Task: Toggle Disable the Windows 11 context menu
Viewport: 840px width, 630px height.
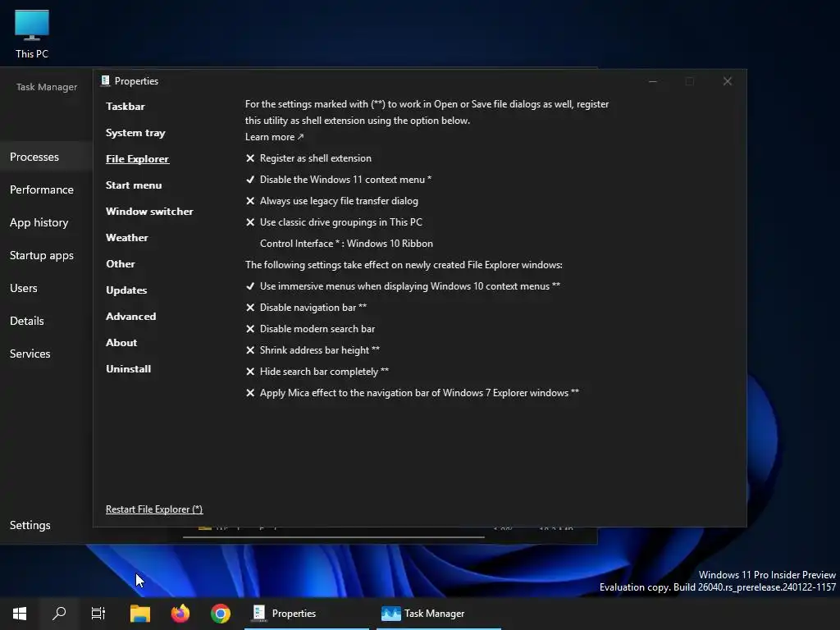Action: [339, 180]
